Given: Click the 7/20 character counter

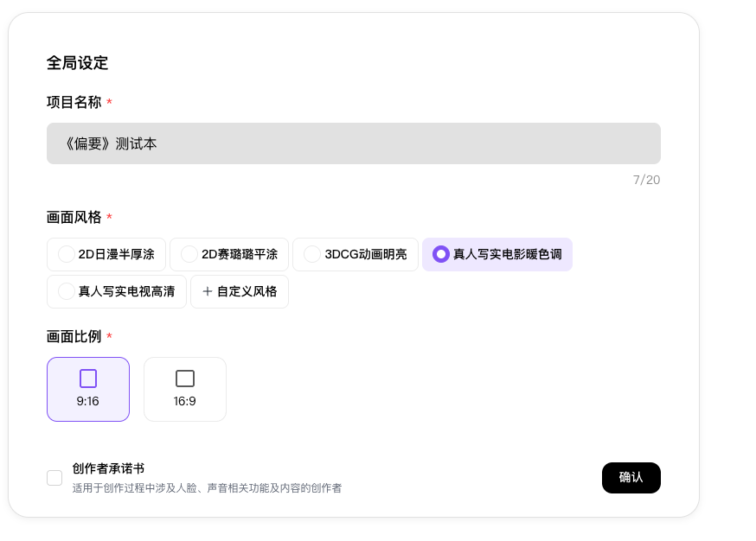Looking at the screenshot, I should pos(646,180).
